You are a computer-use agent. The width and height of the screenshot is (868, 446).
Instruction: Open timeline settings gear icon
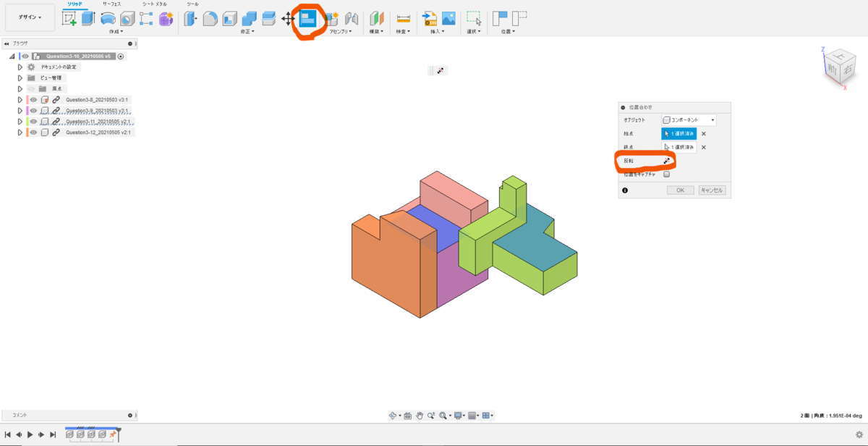click(x=859, y=434)
